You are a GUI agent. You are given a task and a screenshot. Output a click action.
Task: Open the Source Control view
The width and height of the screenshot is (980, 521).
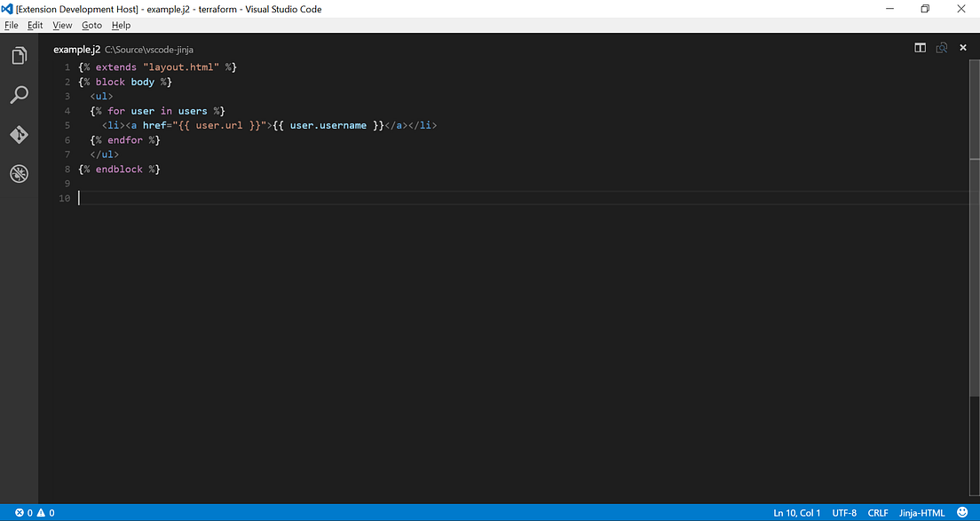(x=19, y=135)
